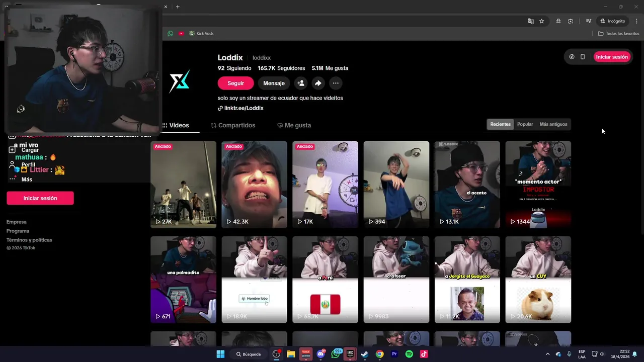
Task: Click the Seguidores count 165.7K
Action: 281,68
